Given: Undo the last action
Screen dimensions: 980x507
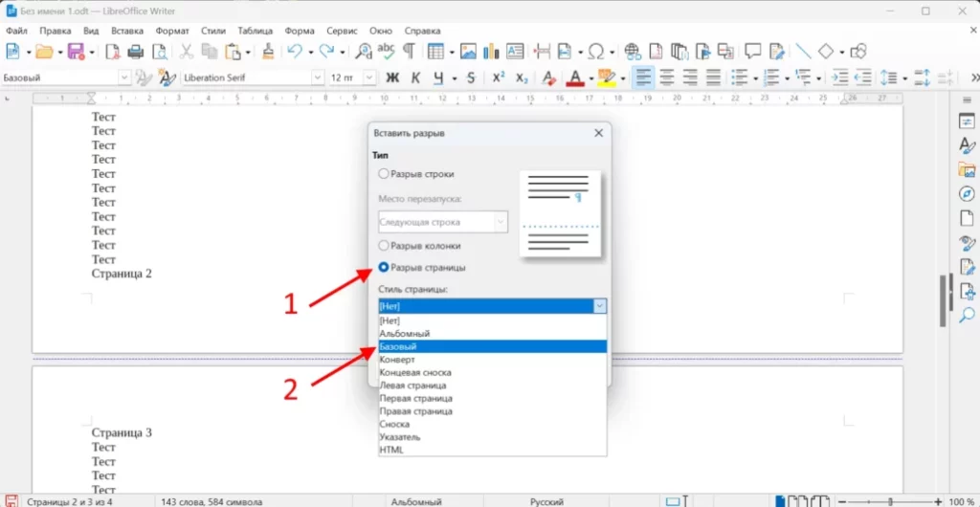Looking at the screenshot, I should pyautogui.click(x=295, y=52).
